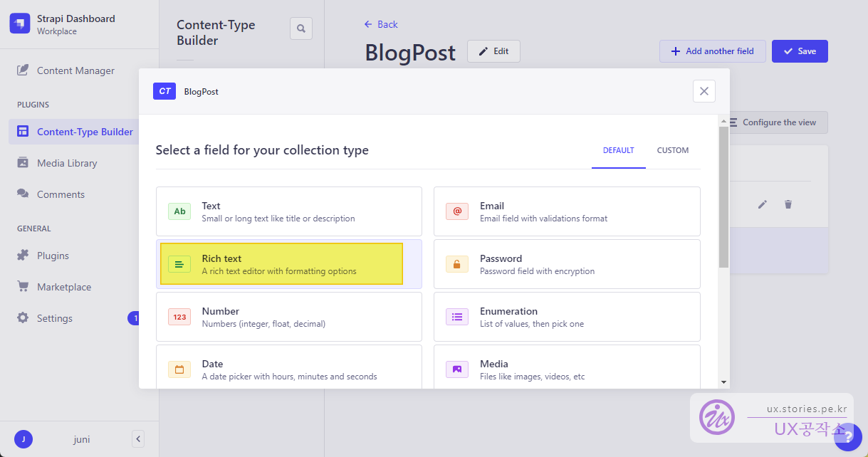Open the Media Library
Viewport: 868px width, 457px height.
[x=67, y=163]
